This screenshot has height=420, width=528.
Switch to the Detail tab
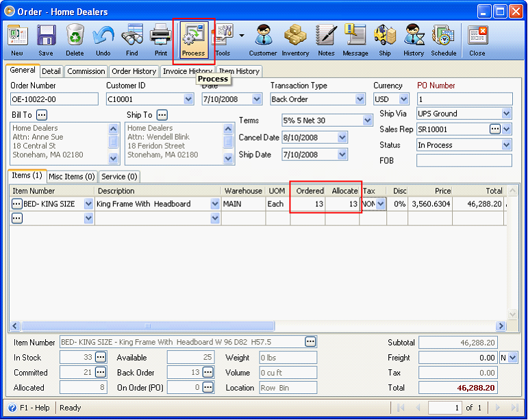51,71
